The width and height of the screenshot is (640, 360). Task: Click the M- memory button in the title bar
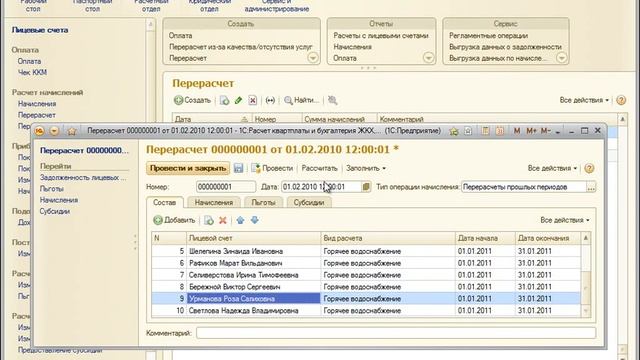(x=545, y=131)
